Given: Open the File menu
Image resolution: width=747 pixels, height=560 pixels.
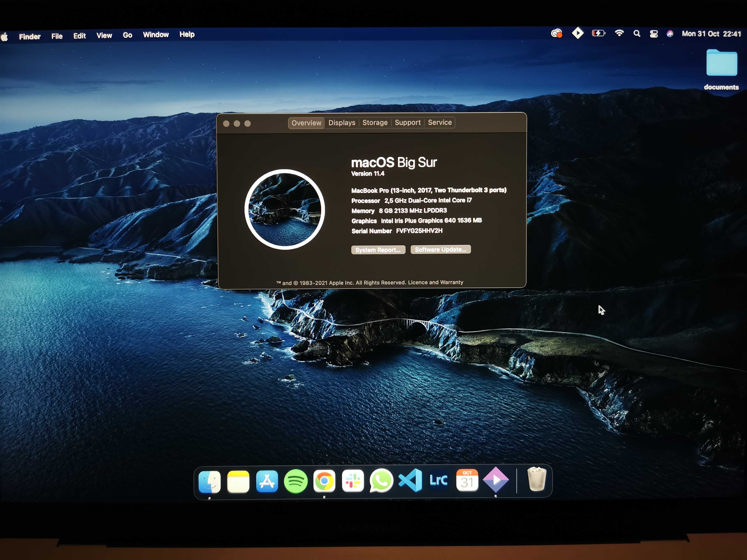Looking at the screenshot, I should click(57, 36).
